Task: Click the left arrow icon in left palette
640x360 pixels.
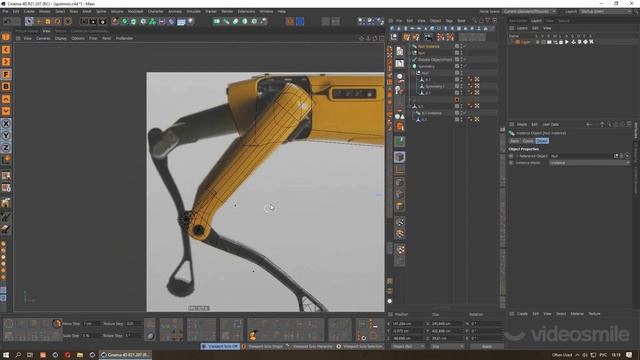Action: tap(6, 50)
